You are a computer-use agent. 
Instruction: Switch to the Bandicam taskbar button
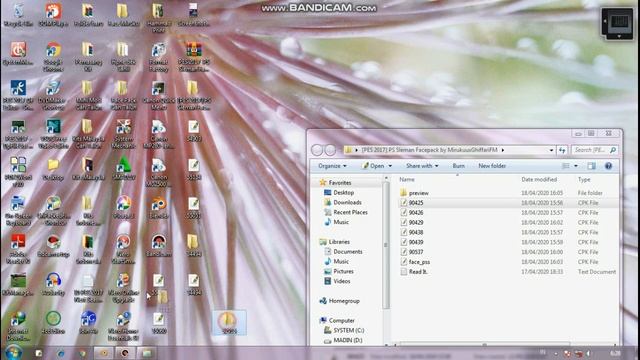click(x=125, y=353)
